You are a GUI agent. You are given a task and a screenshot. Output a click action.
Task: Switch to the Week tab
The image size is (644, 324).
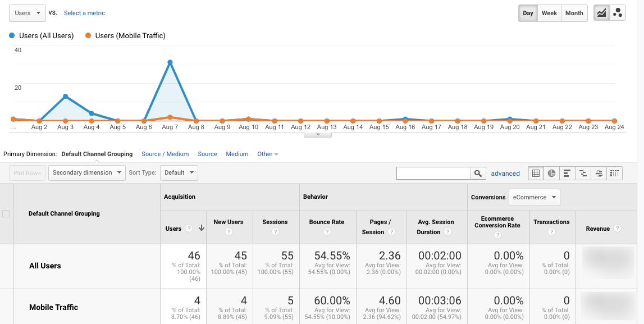tap(549, 12)
